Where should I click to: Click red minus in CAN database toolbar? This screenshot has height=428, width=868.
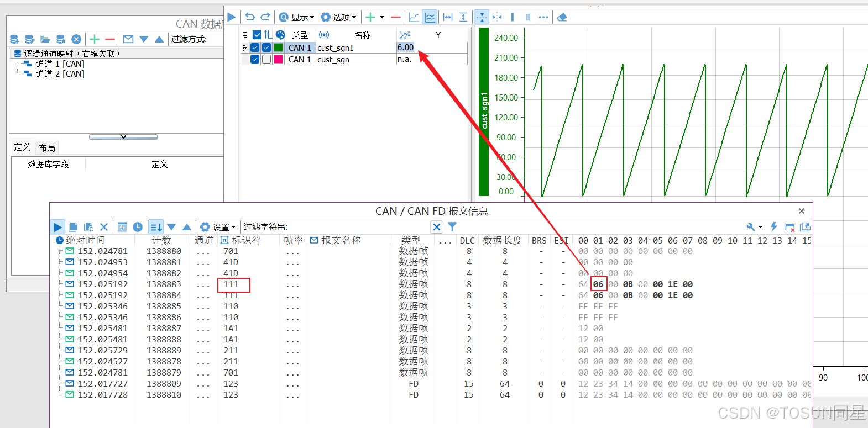pos(110,39)
